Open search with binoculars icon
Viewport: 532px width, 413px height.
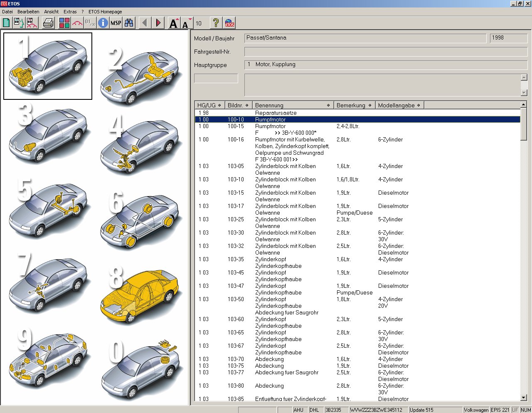(x=129, y=23)
